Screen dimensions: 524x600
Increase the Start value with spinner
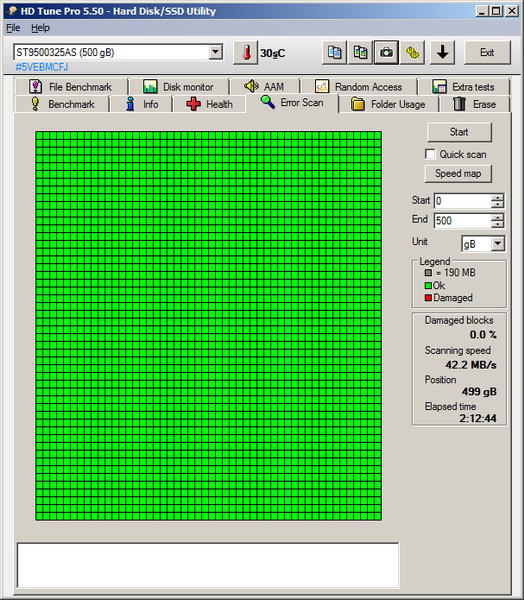tap(498, 197)
